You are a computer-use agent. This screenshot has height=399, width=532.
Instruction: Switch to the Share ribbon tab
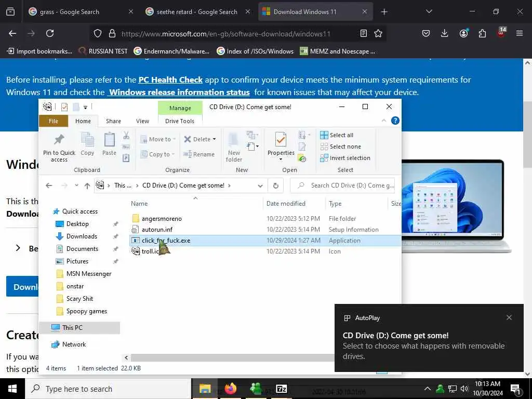click(113, 121)
